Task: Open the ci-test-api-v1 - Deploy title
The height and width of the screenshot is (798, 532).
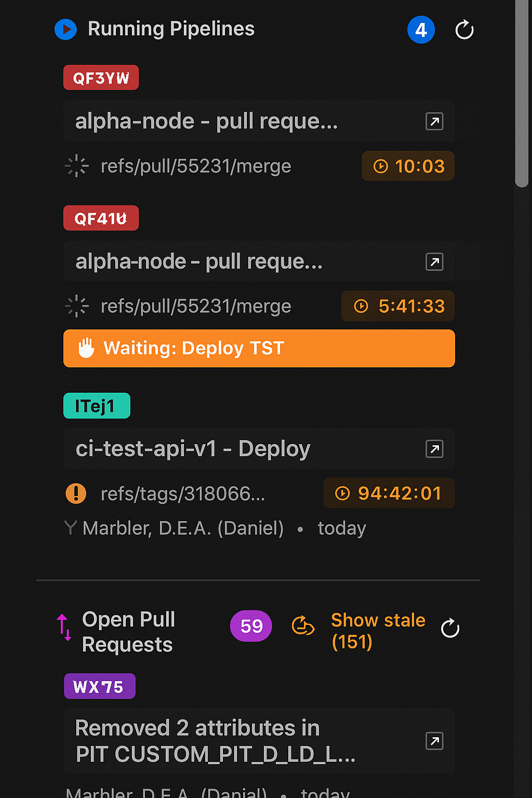Action: pyautogui.click(x=193, y=449)
